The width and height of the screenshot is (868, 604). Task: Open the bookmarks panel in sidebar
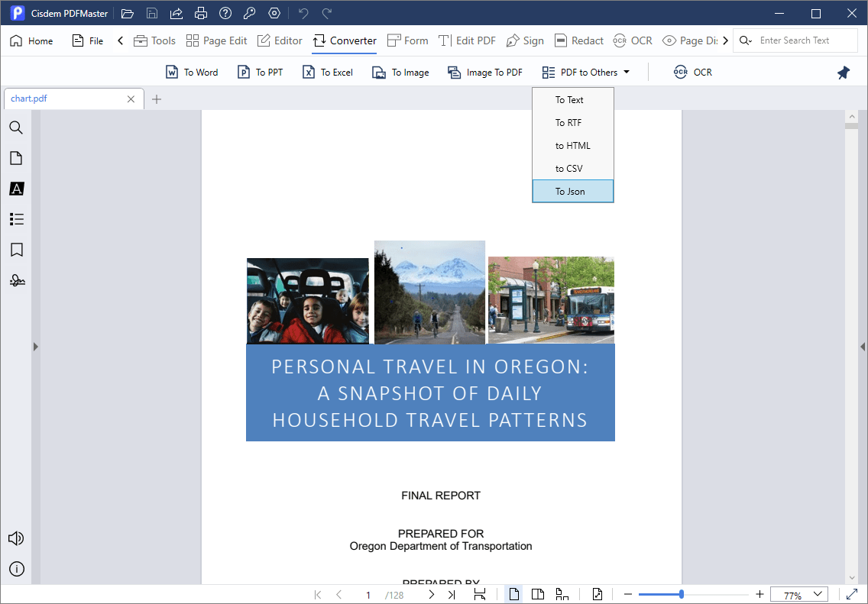pyautogui.click(x=16, y=250)
